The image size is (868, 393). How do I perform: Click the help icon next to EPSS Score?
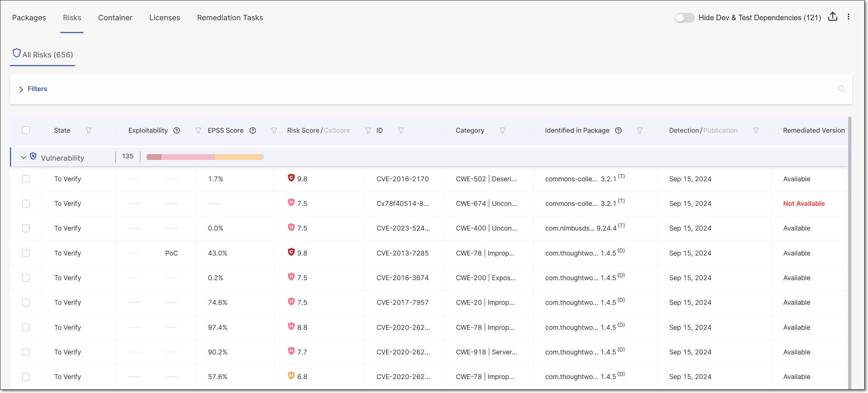[x=253, y=131]
